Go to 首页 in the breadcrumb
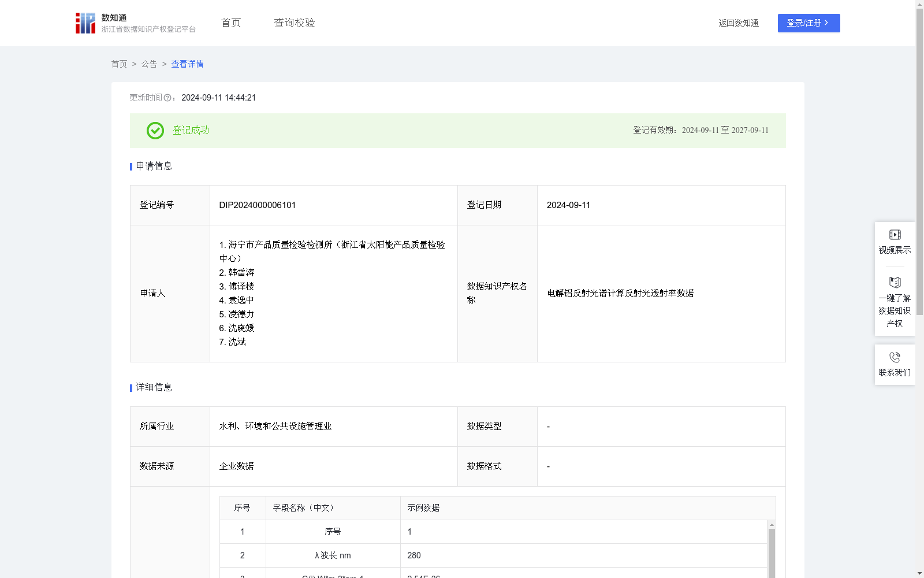 coord(120,64)
